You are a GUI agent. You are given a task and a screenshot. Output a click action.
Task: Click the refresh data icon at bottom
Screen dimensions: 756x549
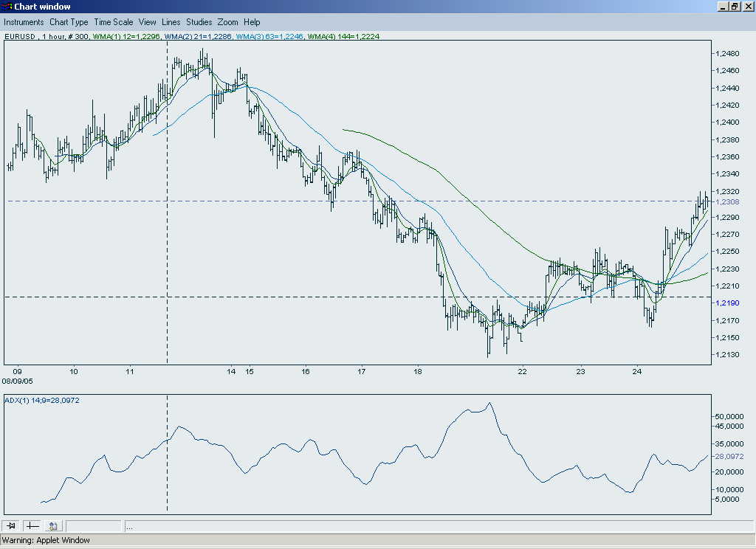click(53, 526)
